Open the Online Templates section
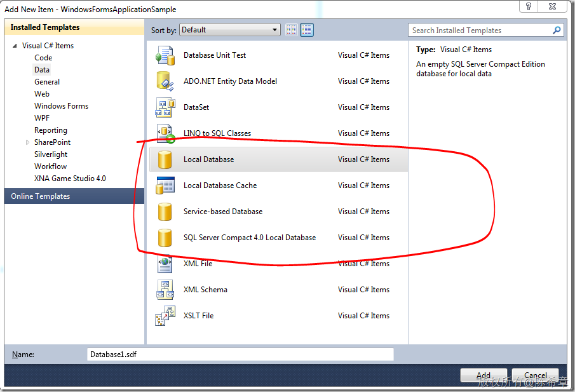575x392 pixels. point(74,196)
